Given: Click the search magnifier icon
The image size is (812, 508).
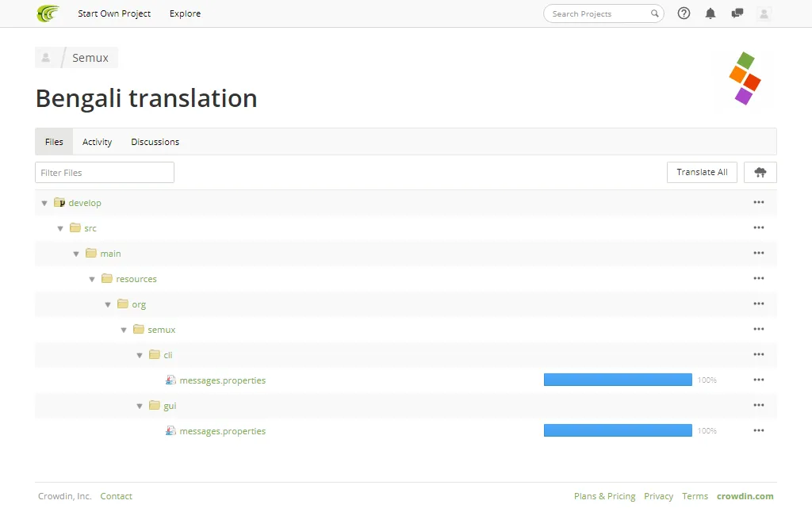Looking at the screenshot, I should coord(654,13).
